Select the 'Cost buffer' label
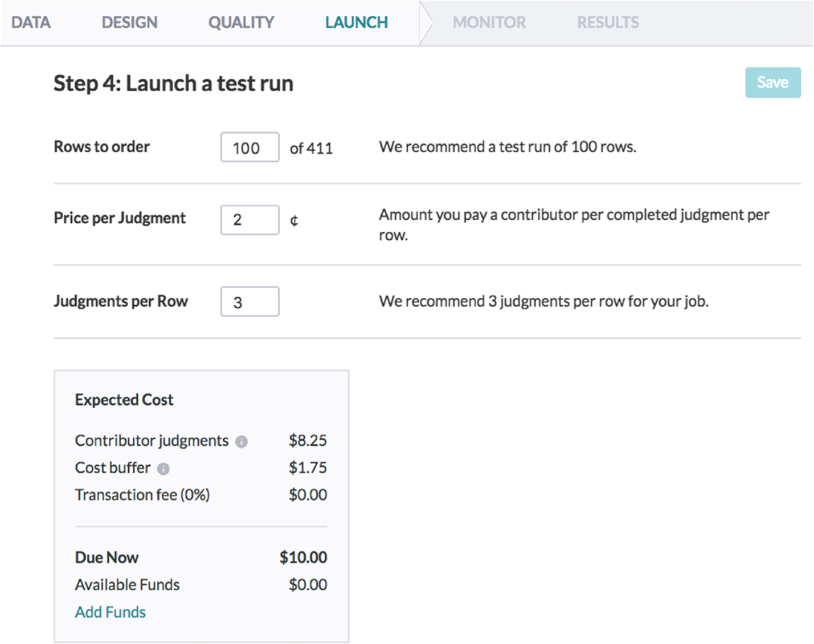 (113, 468)
